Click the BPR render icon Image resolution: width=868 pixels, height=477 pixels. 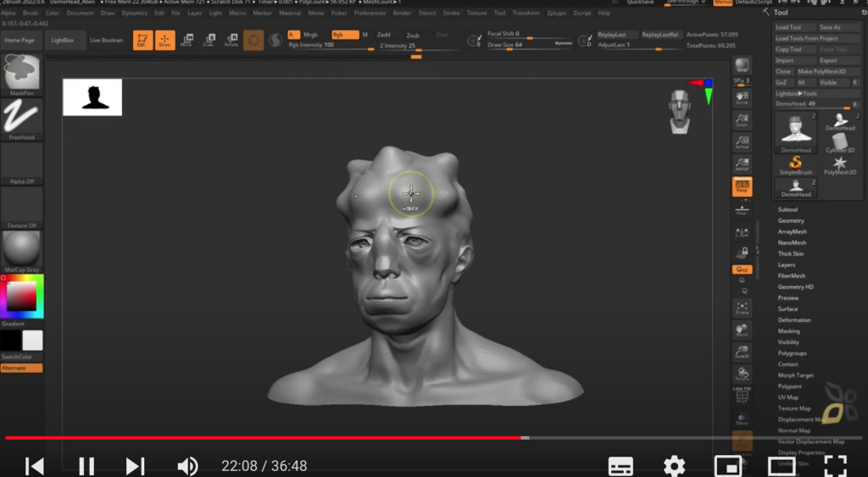click(x=742, y=65)
